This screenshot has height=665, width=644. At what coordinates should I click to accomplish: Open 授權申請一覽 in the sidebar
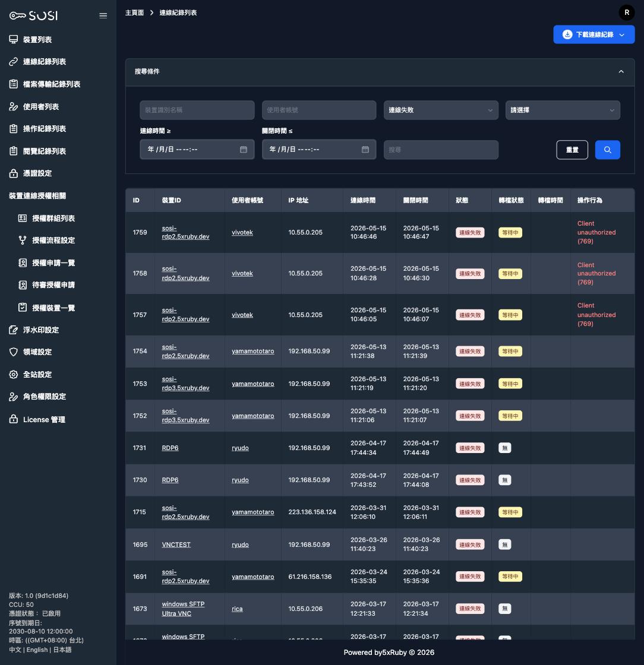pyautogui.click(x=53, y=263)
